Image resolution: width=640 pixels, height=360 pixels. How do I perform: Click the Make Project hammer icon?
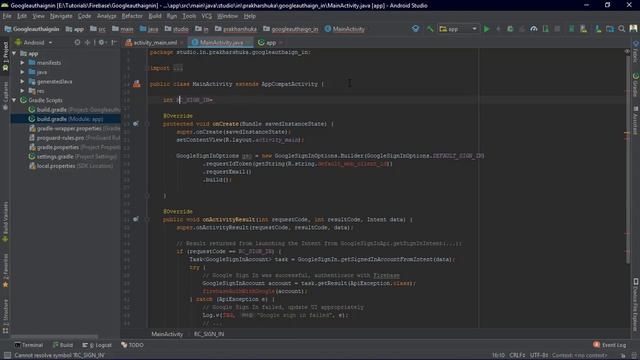(430, 29)
